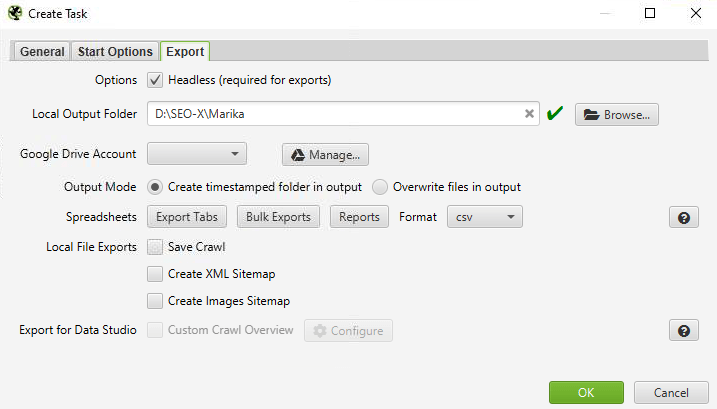The width and height of the screenshot is (717, 409).
Task: Open help for Spreadsheets exports
Action: point(683,217)
